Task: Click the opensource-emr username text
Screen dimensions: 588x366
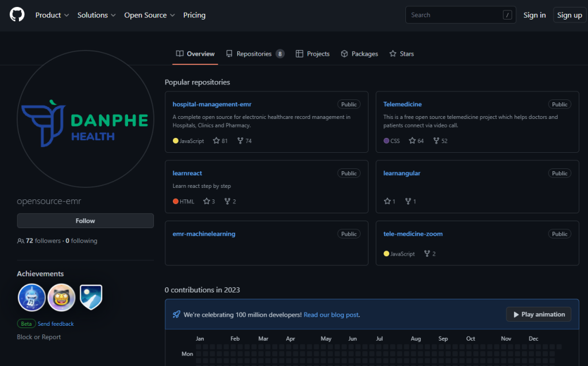Action: coord(49,201)
